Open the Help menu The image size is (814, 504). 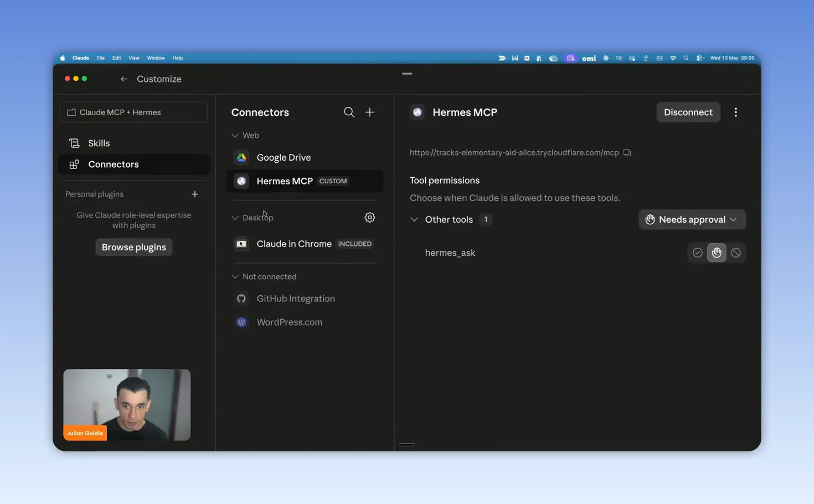pos(177,58)
